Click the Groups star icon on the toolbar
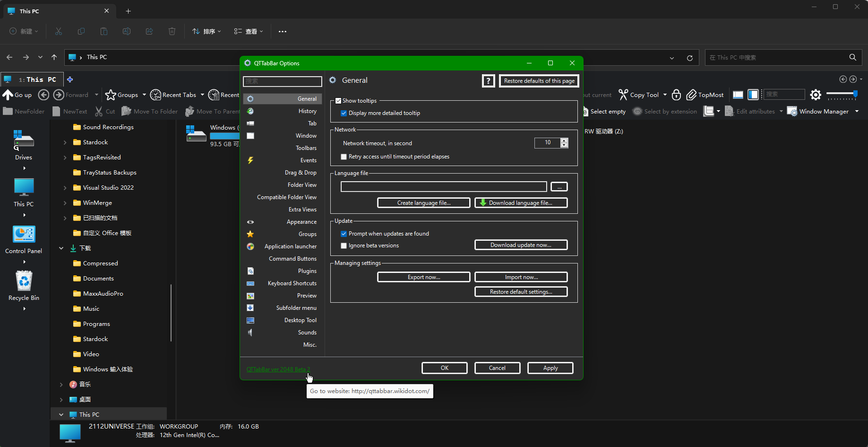The image size is (868, 447). click(111, 95)
